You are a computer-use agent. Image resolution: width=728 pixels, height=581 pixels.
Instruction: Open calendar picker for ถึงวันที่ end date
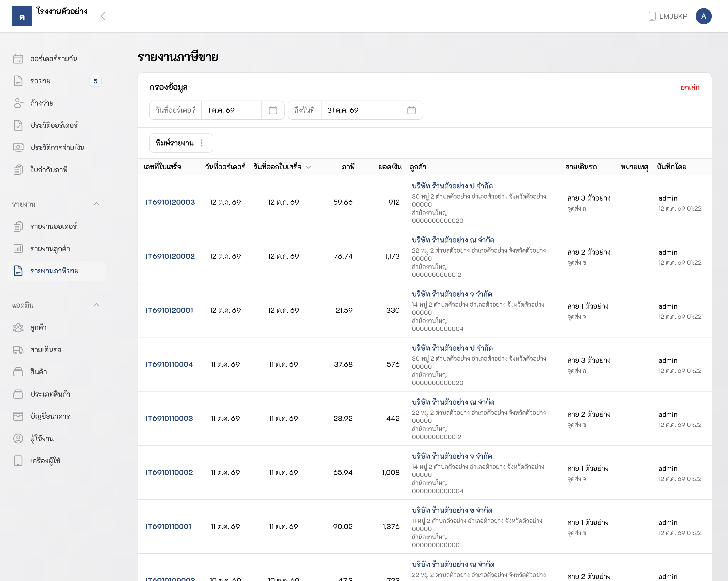[411, 110]
